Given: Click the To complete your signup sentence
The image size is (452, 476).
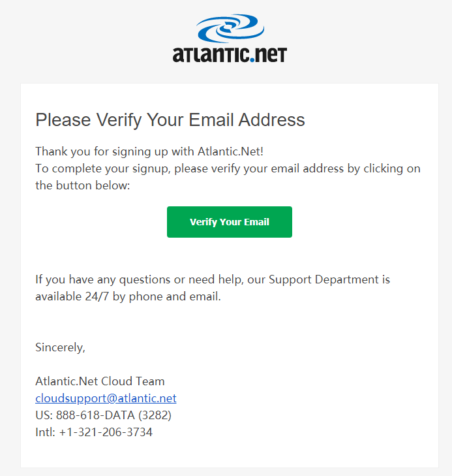Looking at the screenshot, I should point(228,168).
